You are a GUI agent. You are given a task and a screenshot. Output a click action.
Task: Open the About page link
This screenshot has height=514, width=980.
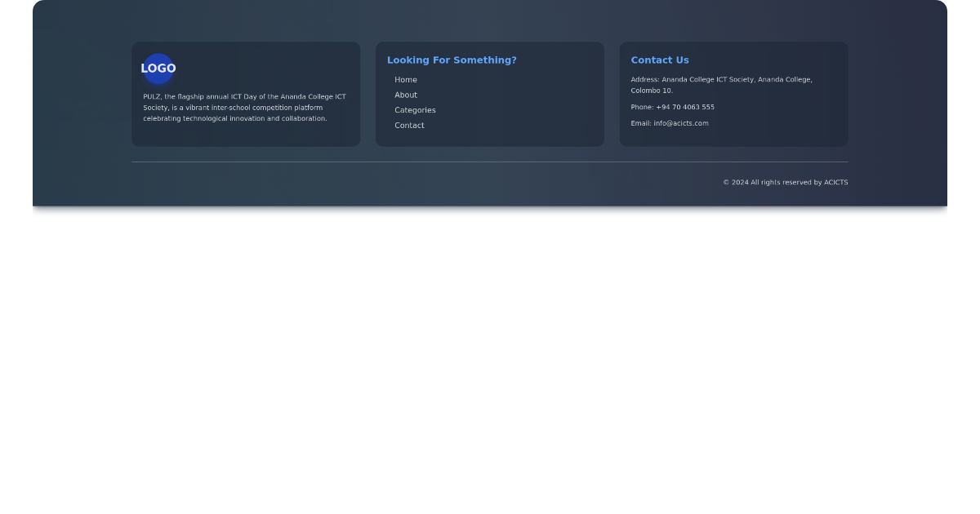(x=406, y=95)
